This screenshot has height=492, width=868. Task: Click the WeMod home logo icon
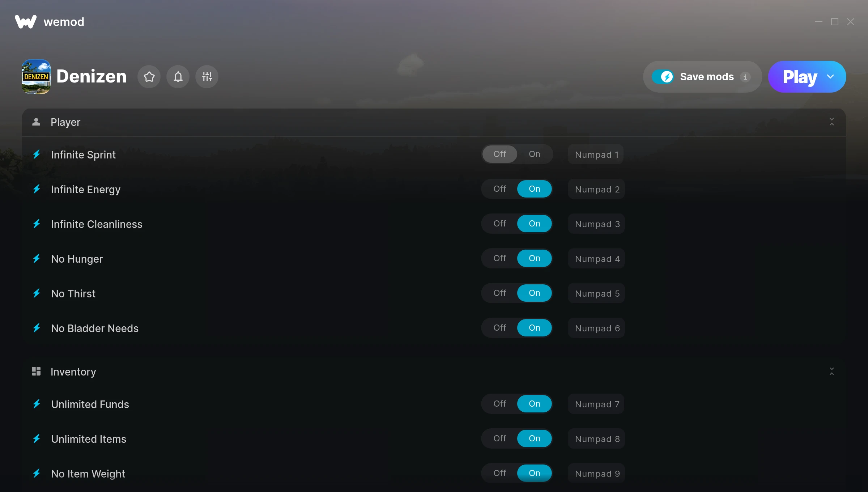(26, 22)
